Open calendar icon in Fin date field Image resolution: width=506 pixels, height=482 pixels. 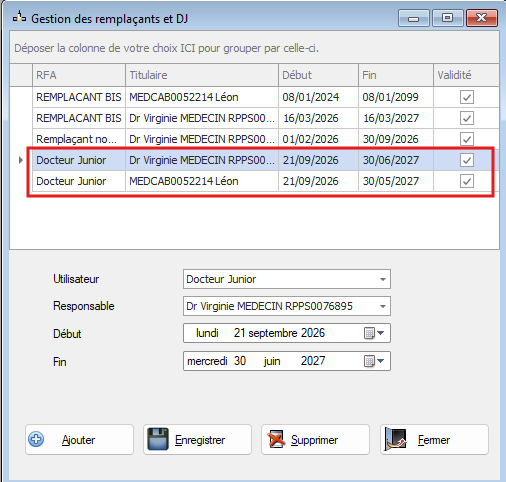369,361
